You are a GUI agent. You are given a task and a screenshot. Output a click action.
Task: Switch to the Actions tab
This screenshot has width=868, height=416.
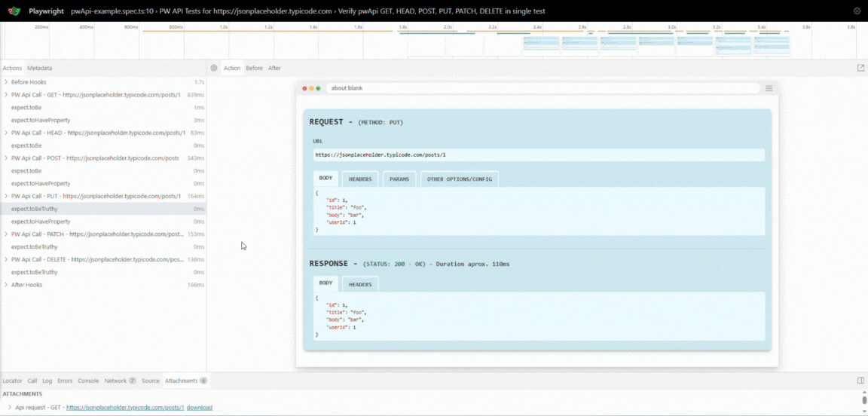[12, 68]
